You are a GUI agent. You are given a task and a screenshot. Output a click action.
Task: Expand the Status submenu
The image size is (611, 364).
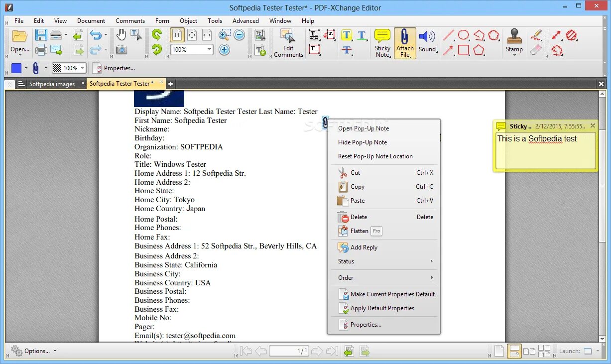pyautogui.click(x=383, y=261)
